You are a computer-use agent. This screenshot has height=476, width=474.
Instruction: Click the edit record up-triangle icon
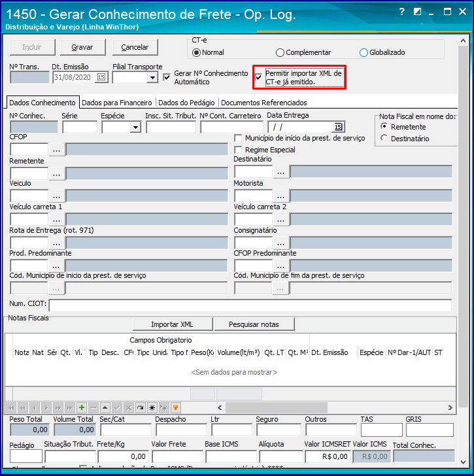[x=105, y=408]
